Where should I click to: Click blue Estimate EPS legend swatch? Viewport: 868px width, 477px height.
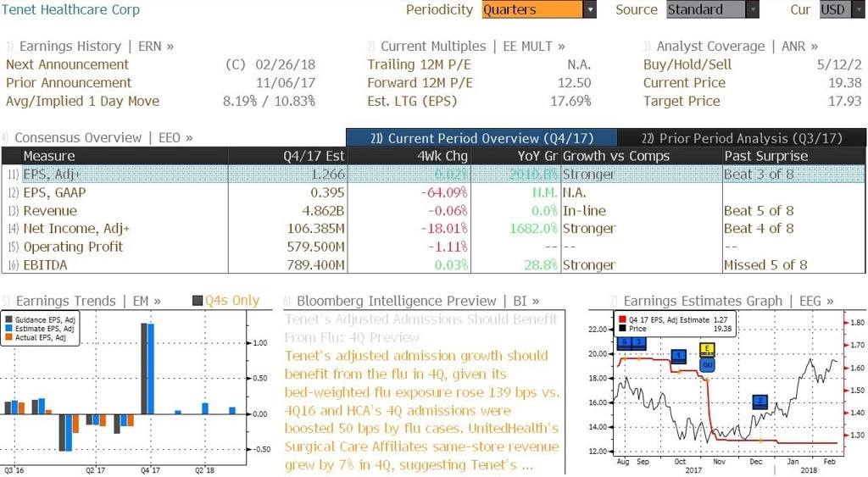point(8,328)
